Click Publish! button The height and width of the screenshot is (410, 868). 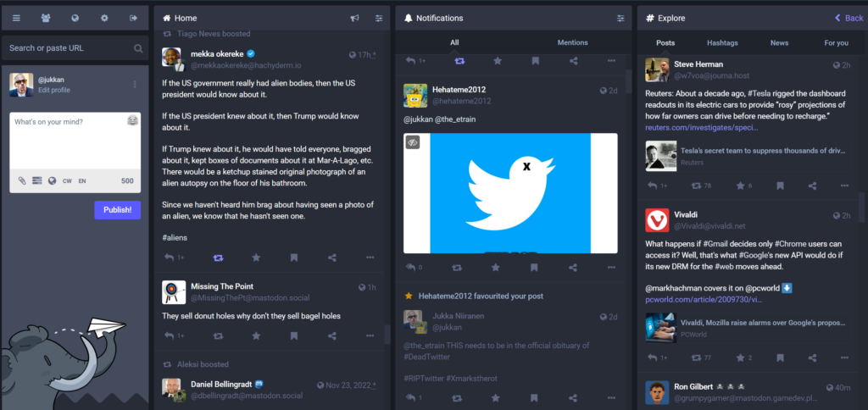117,210
